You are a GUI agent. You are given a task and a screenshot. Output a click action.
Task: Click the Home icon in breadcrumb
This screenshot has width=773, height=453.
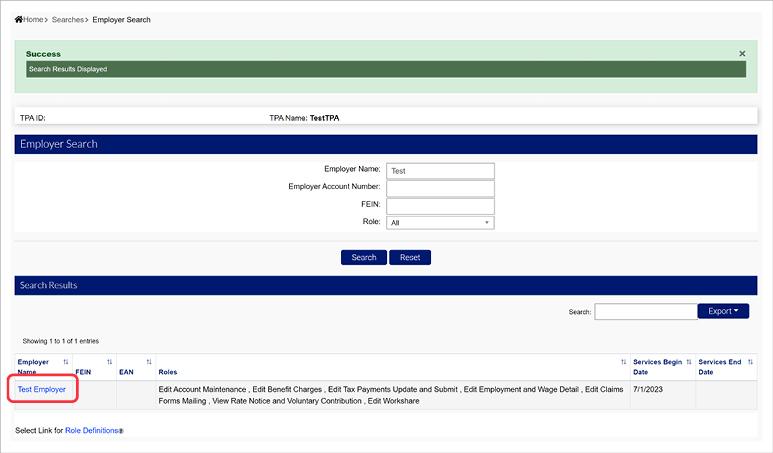[19, 20]
